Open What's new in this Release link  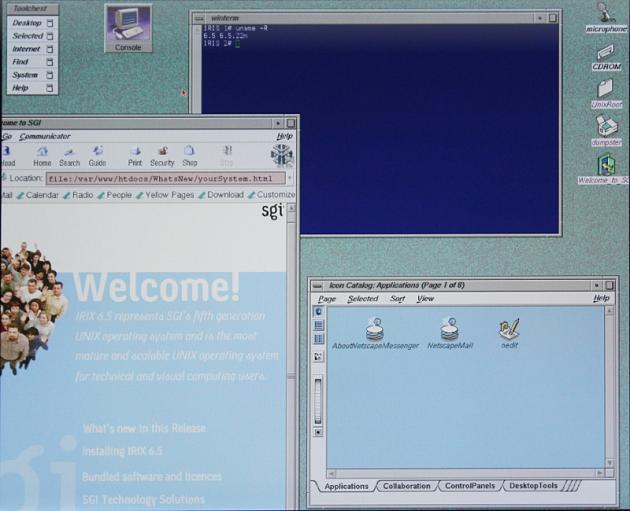pos(144,428)
